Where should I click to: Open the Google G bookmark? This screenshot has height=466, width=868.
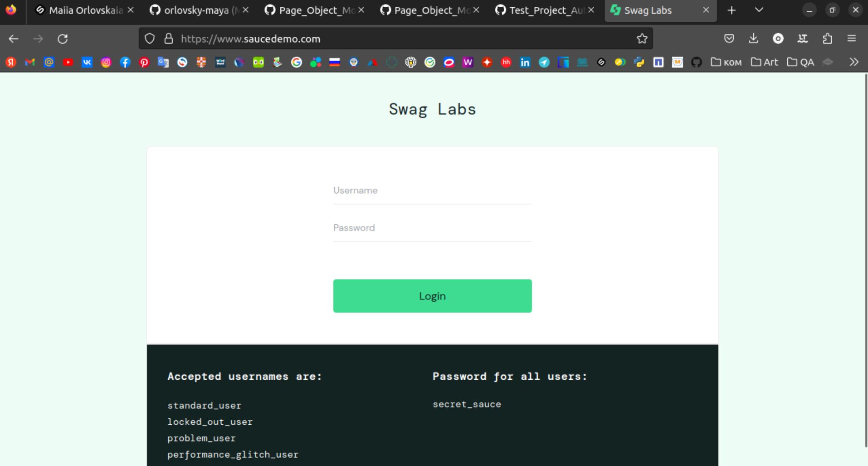point(297,62)
